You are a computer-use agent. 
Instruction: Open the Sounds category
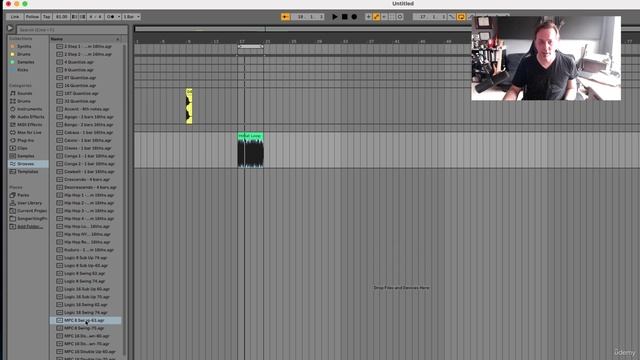point(24,93)
